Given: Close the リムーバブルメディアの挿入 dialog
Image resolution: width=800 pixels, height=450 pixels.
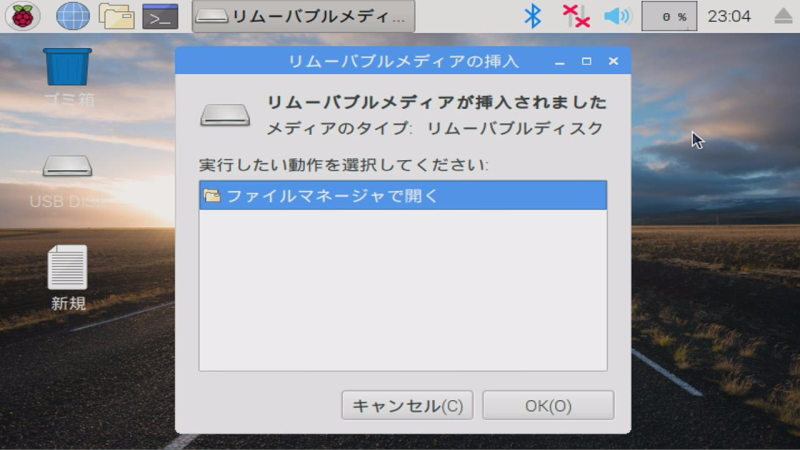Looking at the screenshot, I should coord(613,62).
